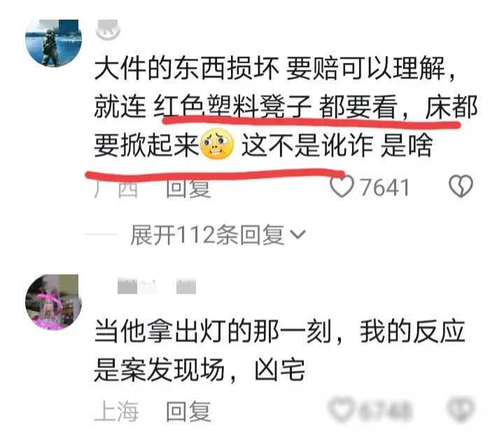Tap the crying emoji in the first comment

point(217,145)
